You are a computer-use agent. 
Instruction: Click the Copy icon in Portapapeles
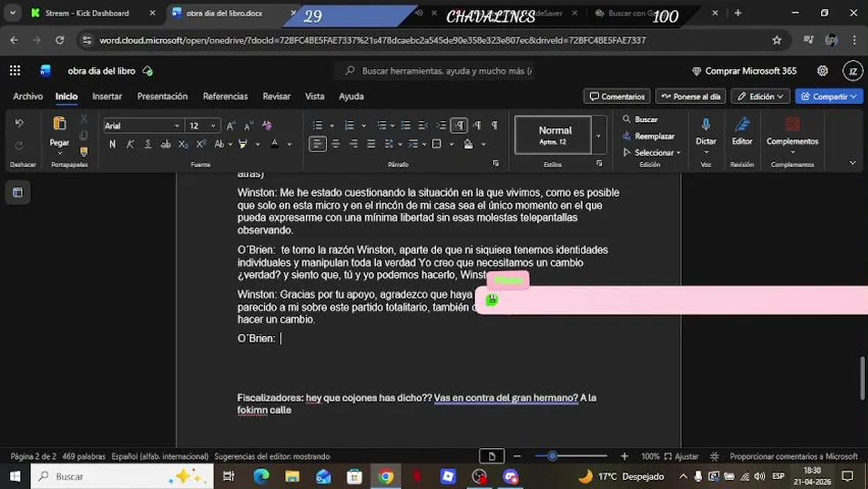pos(84,136)
